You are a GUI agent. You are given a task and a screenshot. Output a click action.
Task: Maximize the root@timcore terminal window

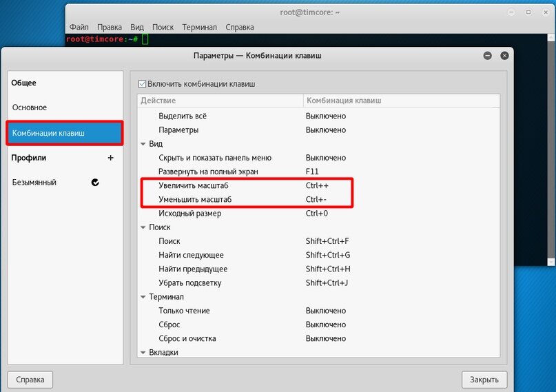tap(528, 12)
